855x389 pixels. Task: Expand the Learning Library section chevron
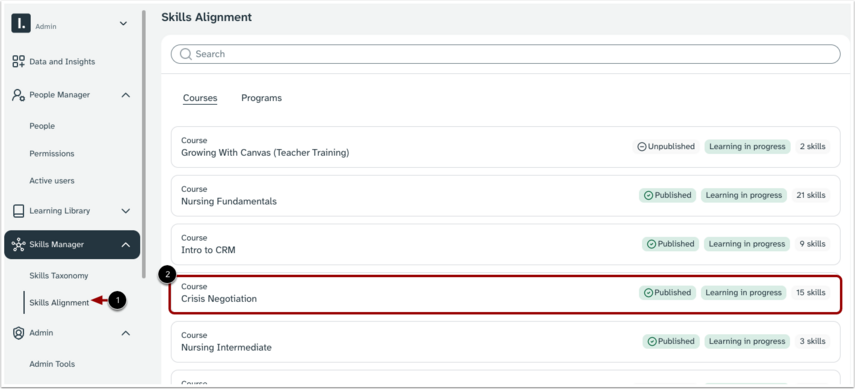(125, 211)
